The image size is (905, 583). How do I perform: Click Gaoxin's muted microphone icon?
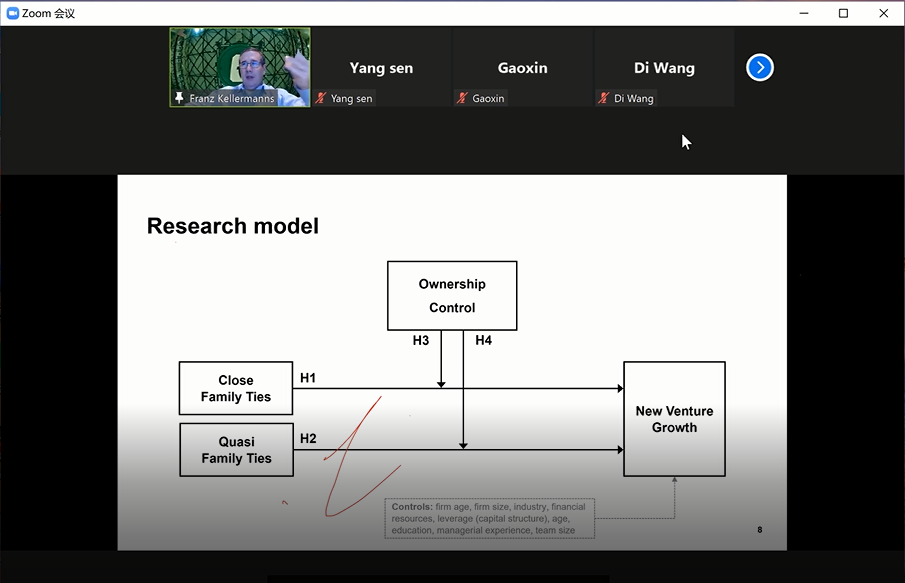[462, 99]
